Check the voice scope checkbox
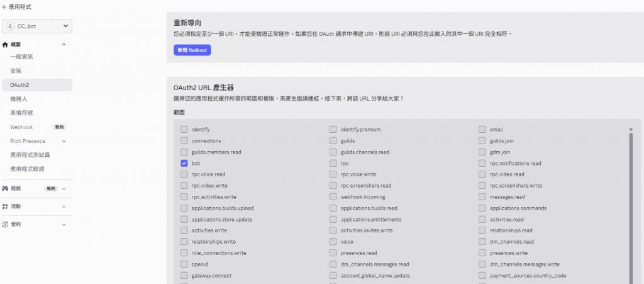 click(x=333, y=242)
